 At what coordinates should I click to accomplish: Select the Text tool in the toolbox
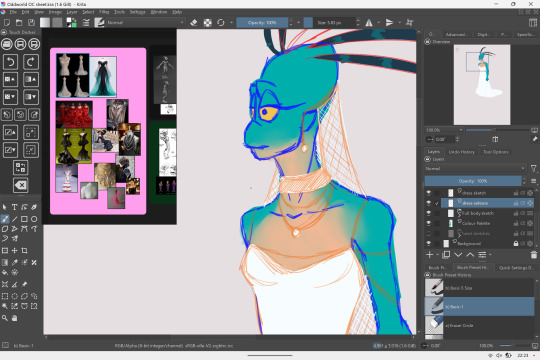click(14, 207)
